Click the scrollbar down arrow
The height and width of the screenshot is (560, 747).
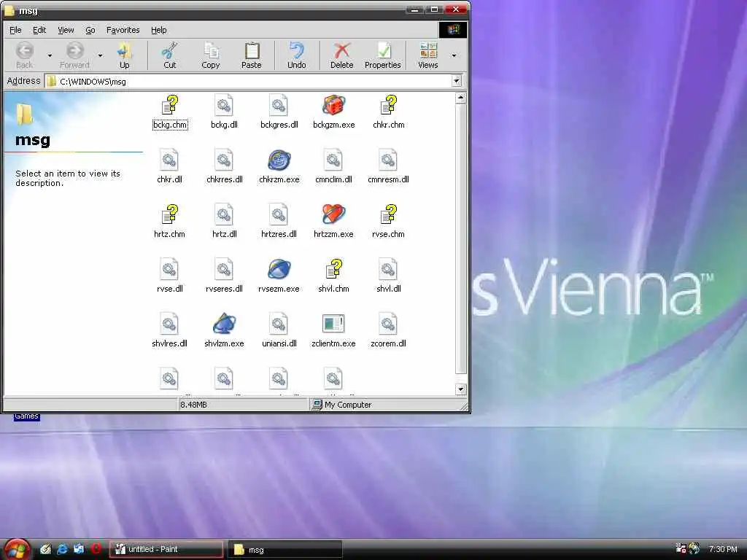pyautogui.click(x=460, y=389)
